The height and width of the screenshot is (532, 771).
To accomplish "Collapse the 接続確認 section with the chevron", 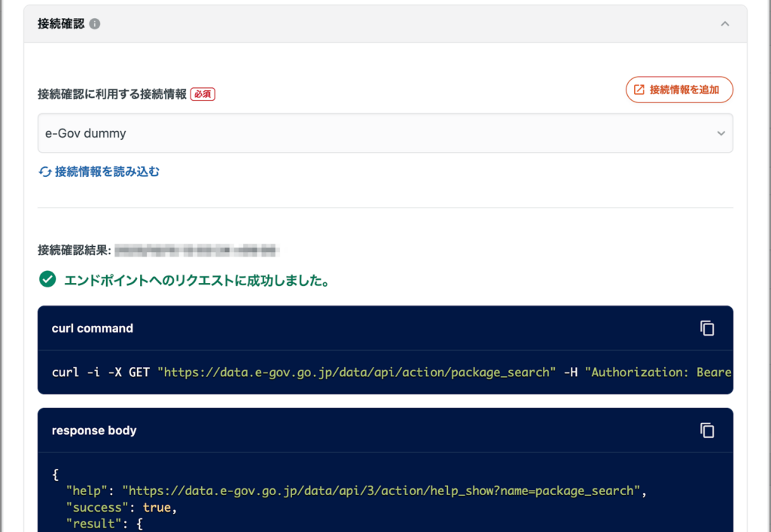I will point(724,24).
